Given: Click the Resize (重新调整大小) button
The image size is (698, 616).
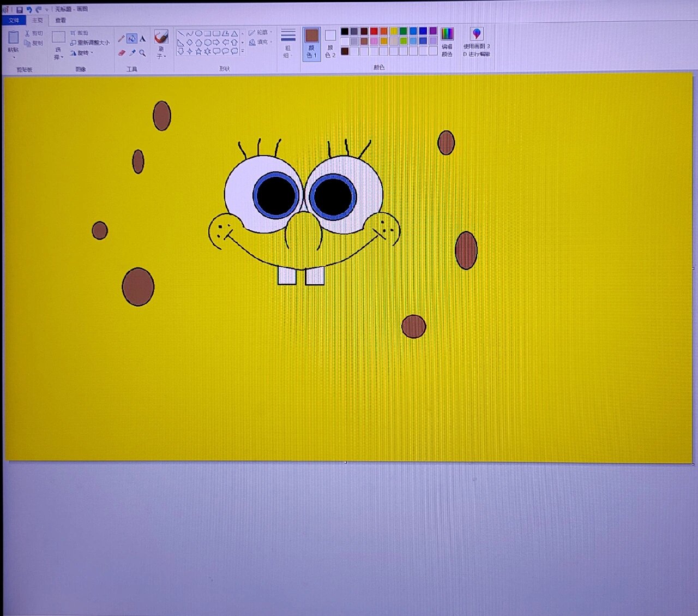Looking at the screenshot, I should pyautogui.click(x=90, y=43).
